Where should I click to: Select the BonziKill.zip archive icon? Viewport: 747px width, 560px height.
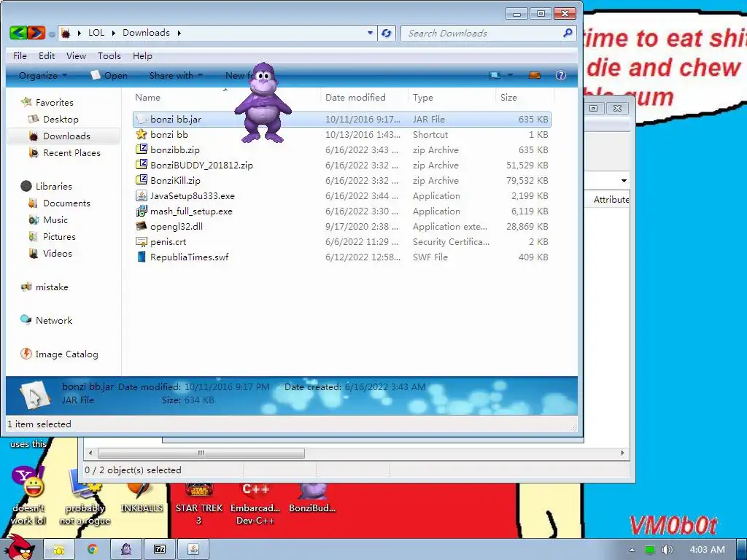[142, 180]
